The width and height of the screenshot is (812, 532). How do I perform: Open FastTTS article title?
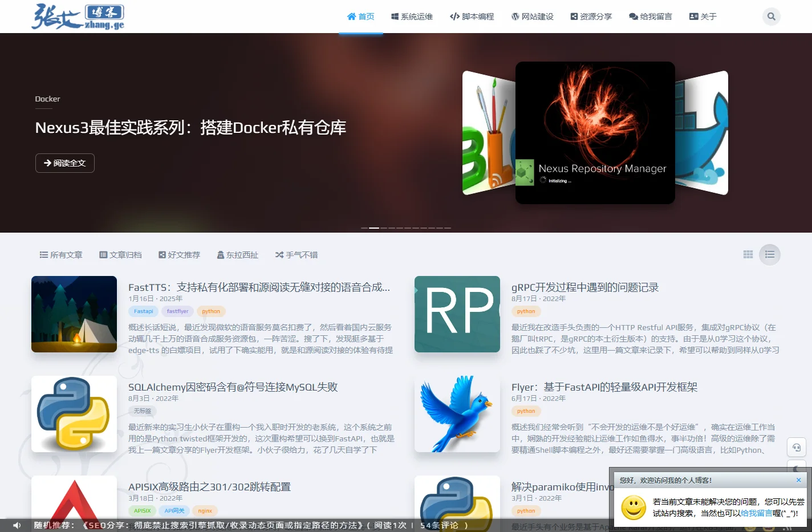tap(259, 287)
